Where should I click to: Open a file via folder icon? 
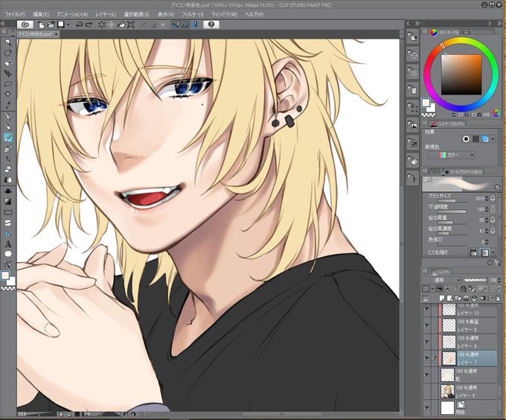pyautogui.click(x=51, y=25)
